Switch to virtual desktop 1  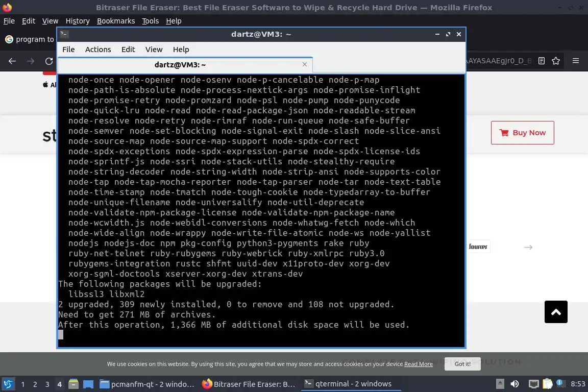23,384
